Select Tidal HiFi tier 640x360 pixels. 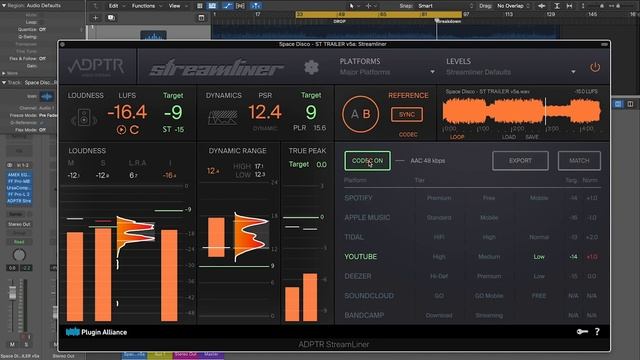(x=439, y=237)
